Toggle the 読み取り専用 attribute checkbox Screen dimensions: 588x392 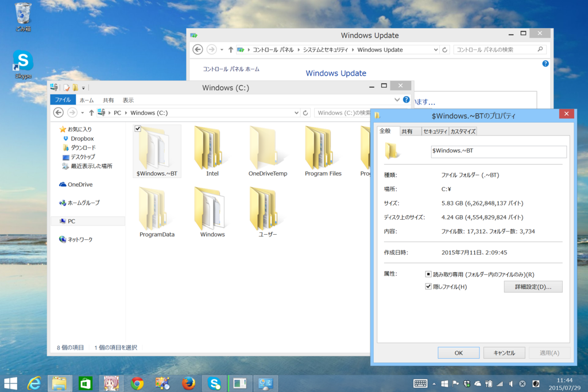coord(428,274)
